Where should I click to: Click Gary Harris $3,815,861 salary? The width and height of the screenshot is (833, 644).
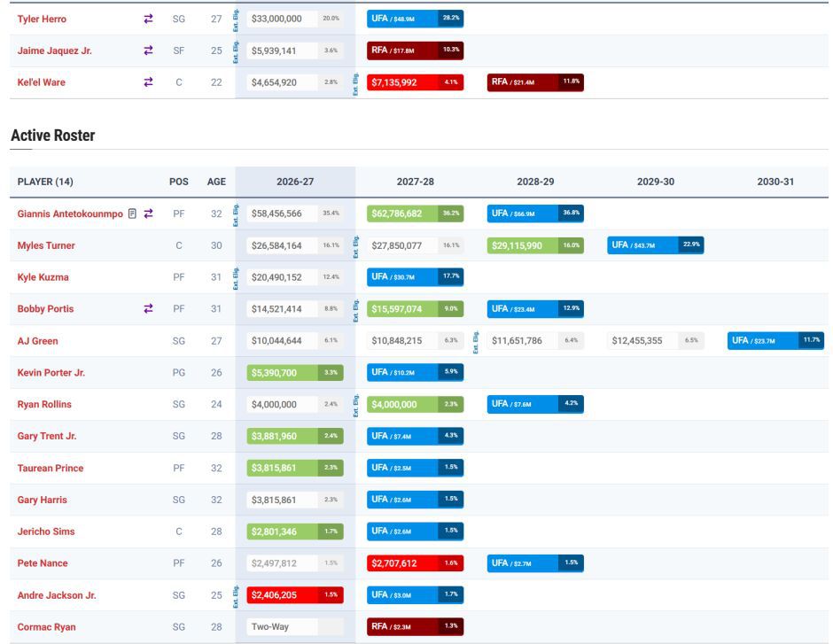(x=274, y=500)
